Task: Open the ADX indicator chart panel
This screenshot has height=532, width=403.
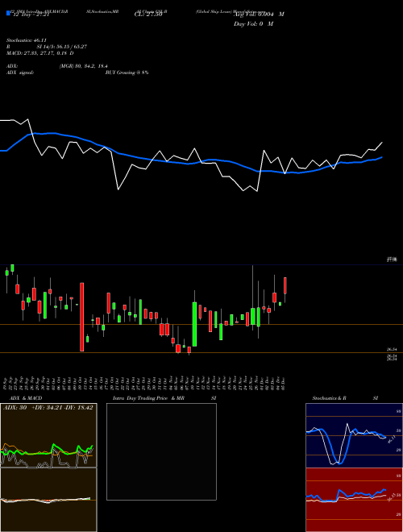Action: coord(48,435)
